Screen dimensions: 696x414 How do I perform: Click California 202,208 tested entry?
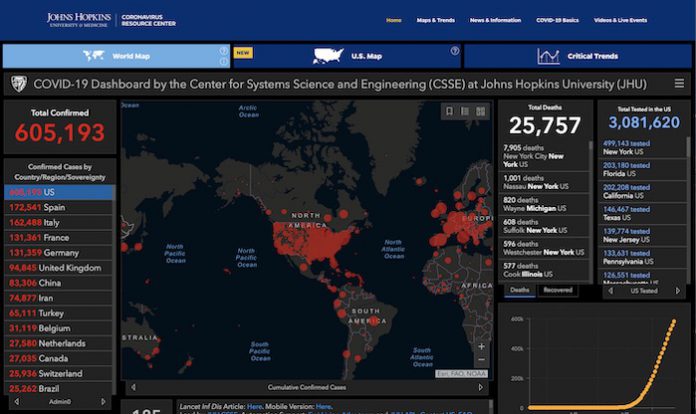pyautogui.click(x=642, y=191)
